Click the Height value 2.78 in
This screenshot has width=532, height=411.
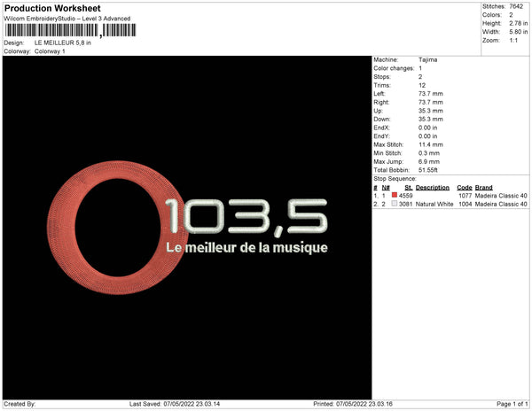519,23
